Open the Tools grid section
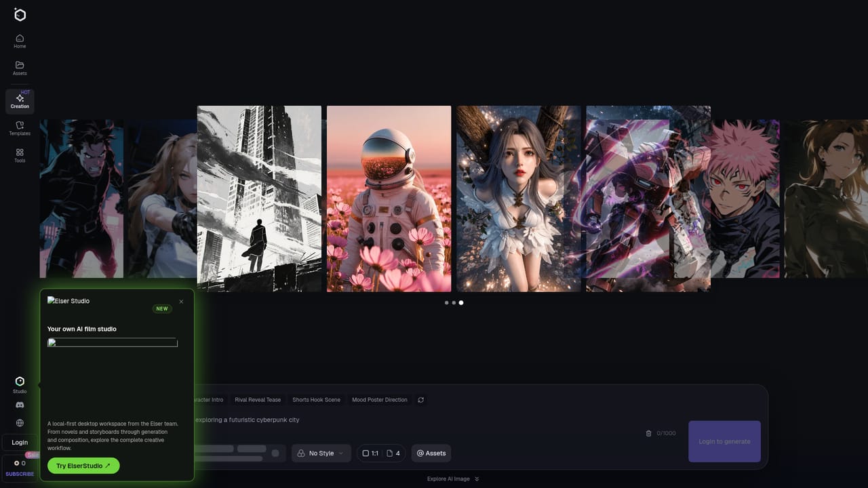868x488 pixels. click(x=20, y=155)
